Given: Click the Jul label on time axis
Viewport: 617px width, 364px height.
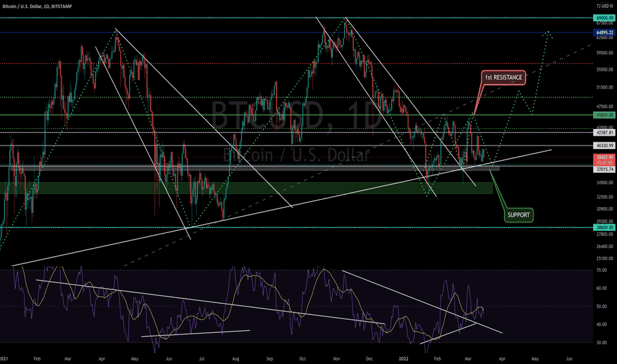Looking at the screenshot, I should coord(202,359).
